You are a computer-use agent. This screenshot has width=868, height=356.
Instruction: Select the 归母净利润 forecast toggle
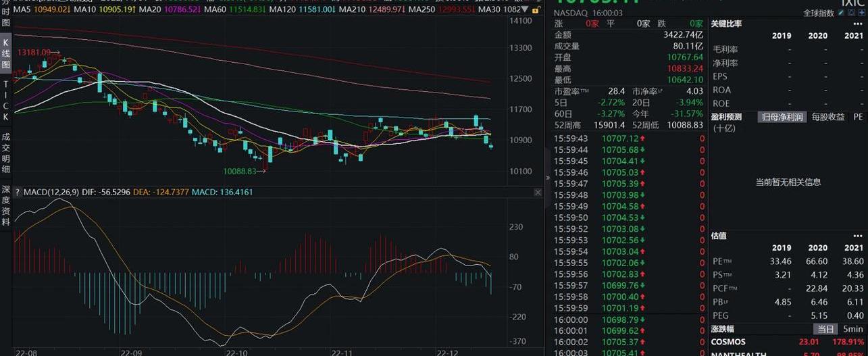(x=782, y=117)
